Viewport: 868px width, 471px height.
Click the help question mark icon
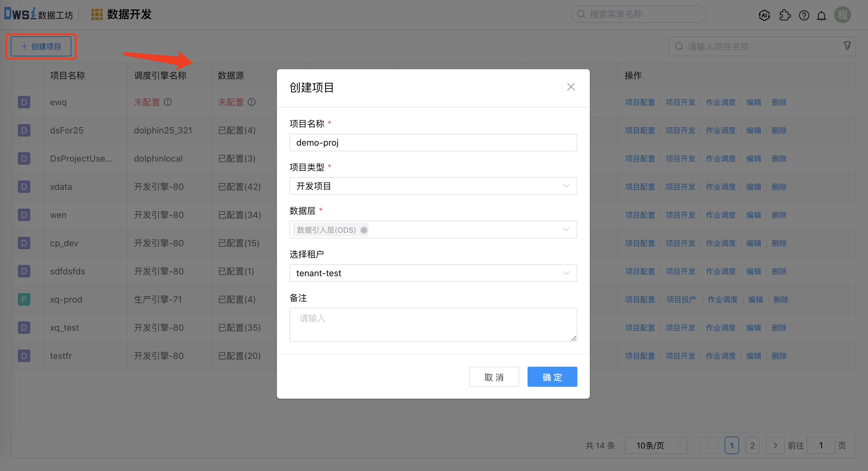coord(804,15)
